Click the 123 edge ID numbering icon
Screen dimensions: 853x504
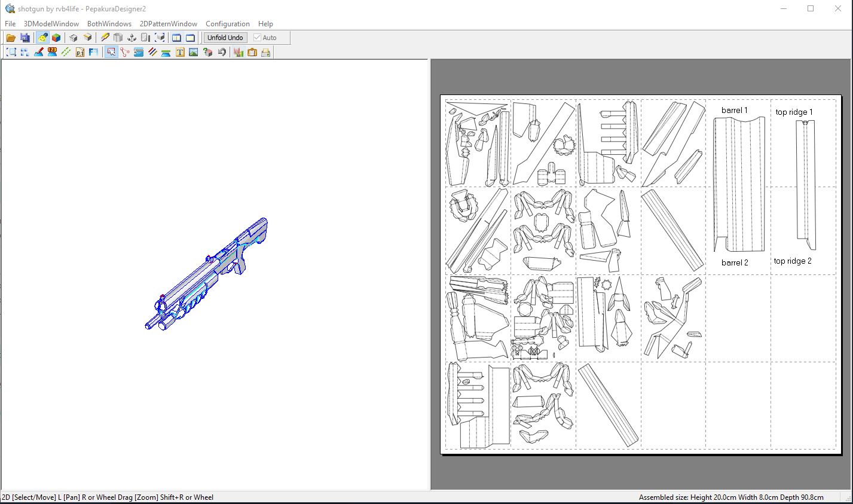(52, 53)
